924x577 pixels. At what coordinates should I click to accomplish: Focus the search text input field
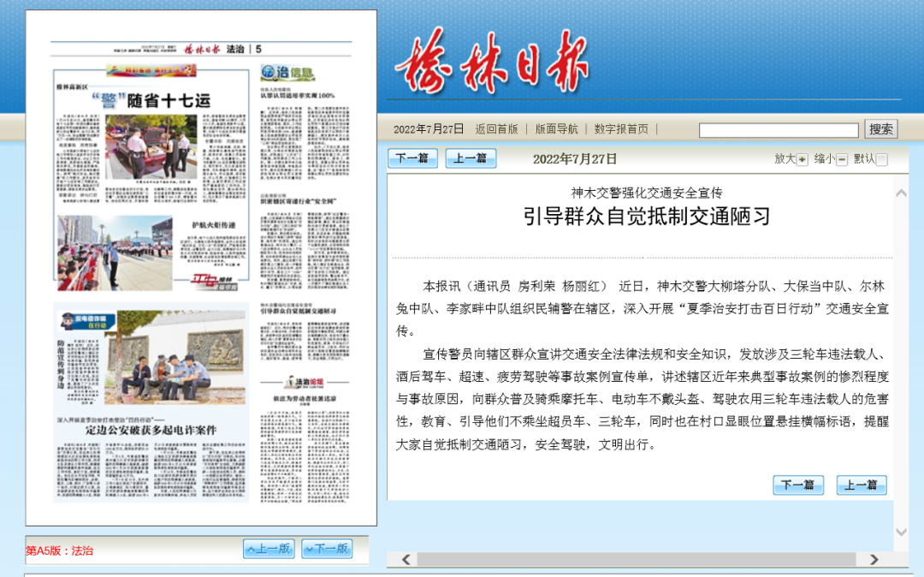pos(779,130)
